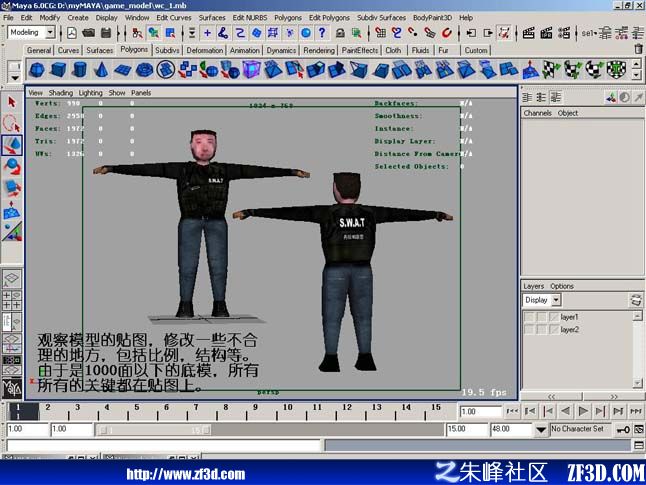The width and height of the screenshot is (646, 485).
Task: Click the command line input field
Action: pyautogui.click(x=164, y=445)
